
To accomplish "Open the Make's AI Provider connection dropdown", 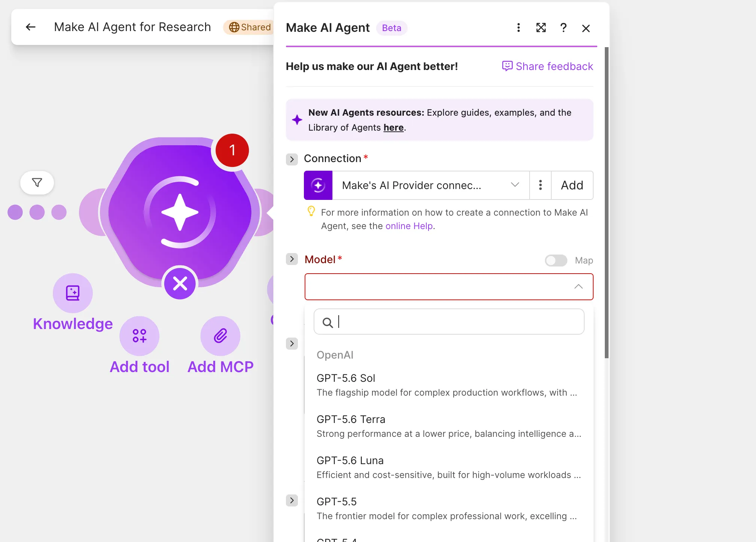I will click(430, 185).
